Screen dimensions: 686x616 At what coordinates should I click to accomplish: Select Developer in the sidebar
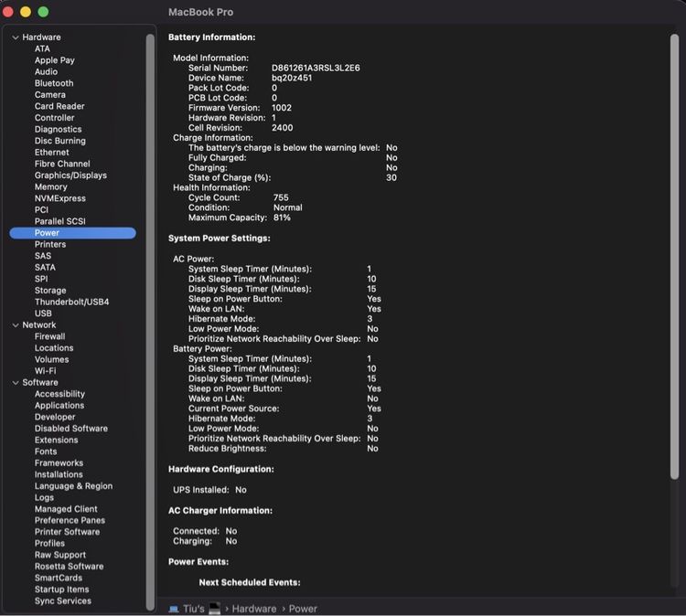(55, 417)
